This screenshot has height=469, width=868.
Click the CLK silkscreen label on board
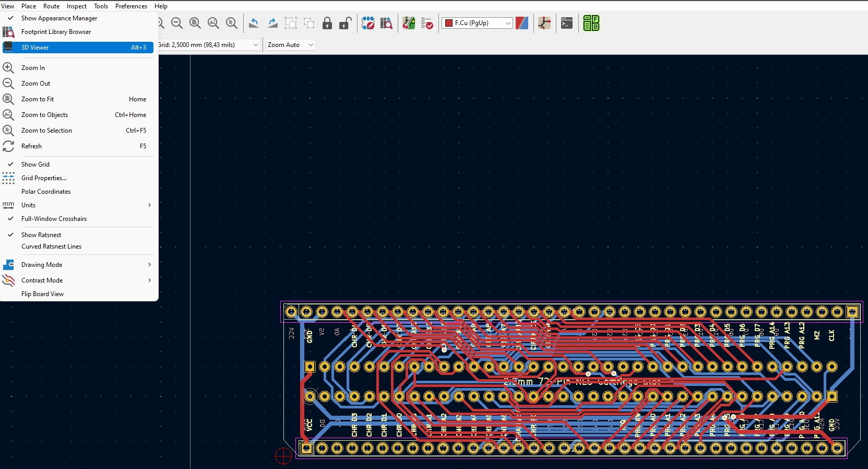click(831, 335)
